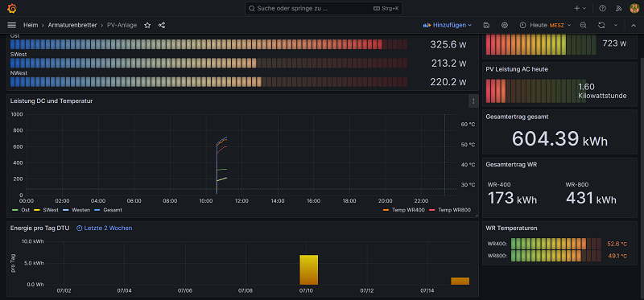This screenshot has width=644, height=300.
Task: Open the news feed RSS icon
Action: click(x=619, y=8)
